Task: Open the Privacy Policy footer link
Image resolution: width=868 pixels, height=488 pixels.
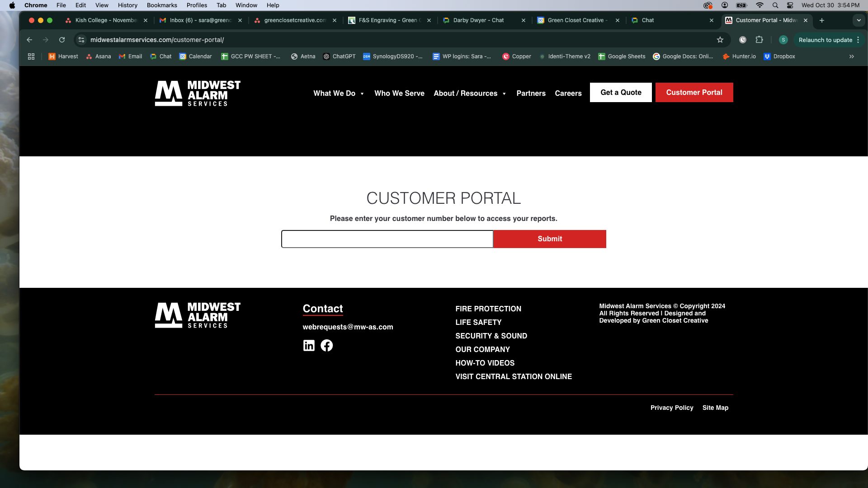Action: click(x=671, y=408)
